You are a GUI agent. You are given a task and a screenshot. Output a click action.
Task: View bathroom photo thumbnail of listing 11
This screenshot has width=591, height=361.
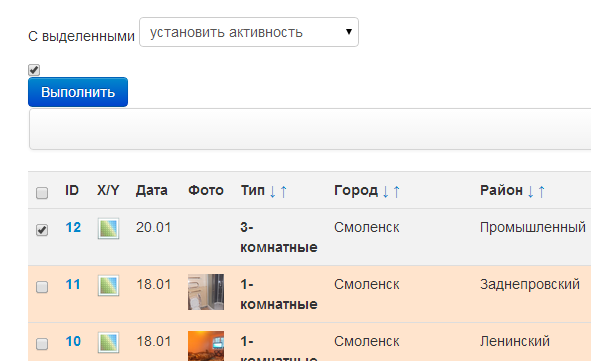pos(206,292)
